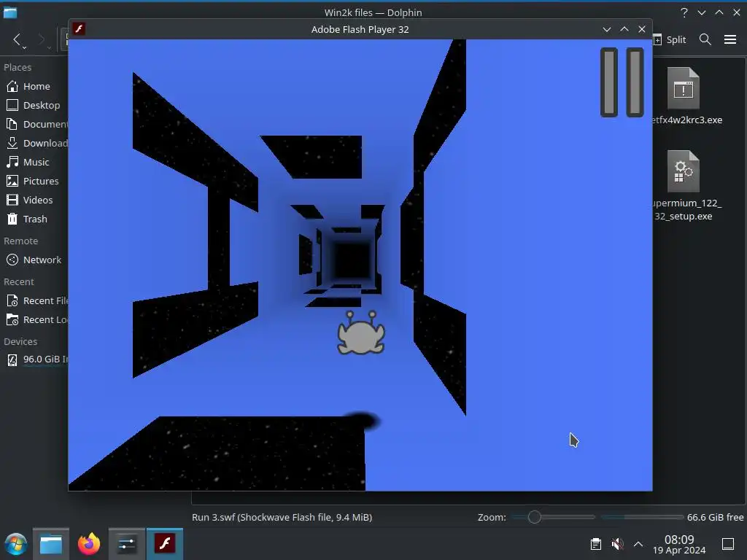The width and height of the screenshot is (747, 560).
Task: Minimize the Adobe Flash Player window
Action: click(606, 29)
